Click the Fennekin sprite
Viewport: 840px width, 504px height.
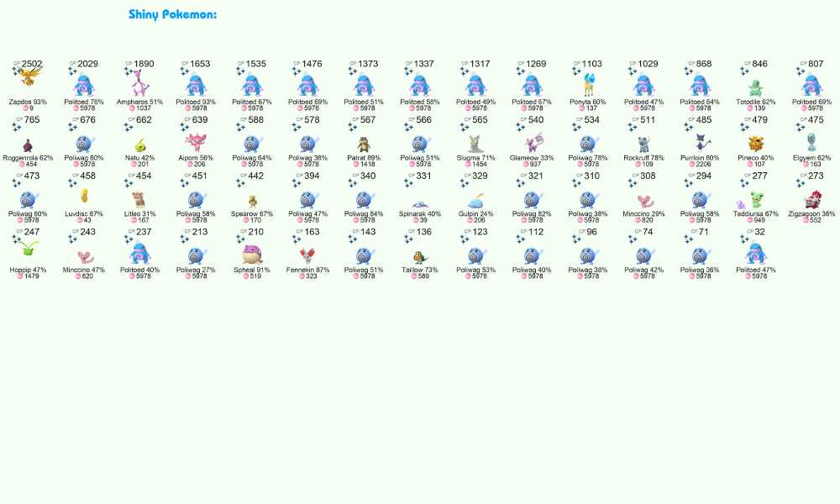(308, 255)
